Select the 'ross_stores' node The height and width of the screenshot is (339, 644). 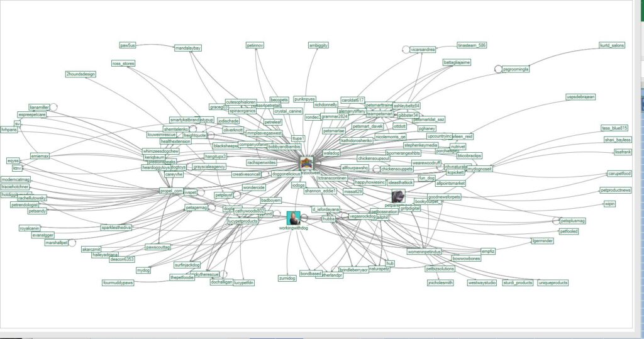[123, 64]
